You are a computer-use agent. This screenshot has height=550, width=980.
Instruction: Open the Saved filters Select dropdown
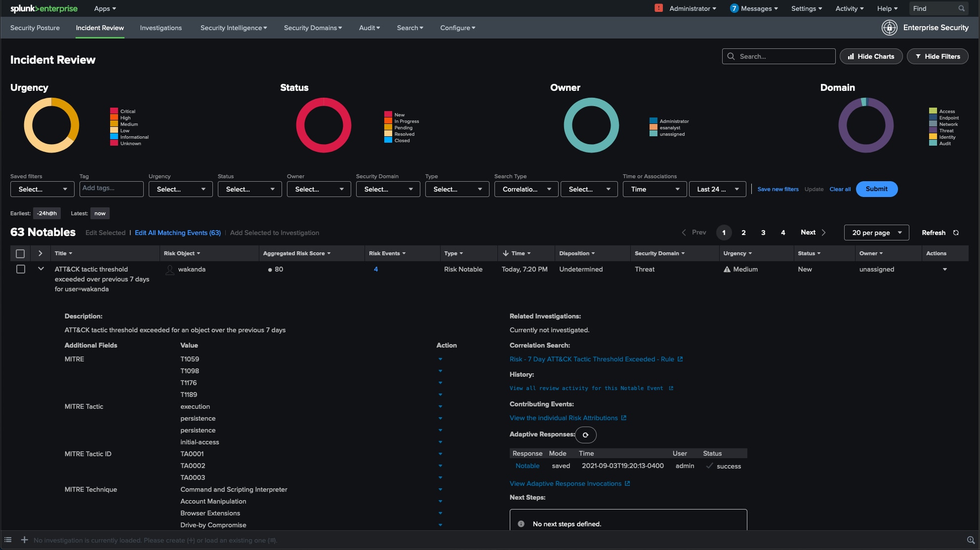pos(42,189)
